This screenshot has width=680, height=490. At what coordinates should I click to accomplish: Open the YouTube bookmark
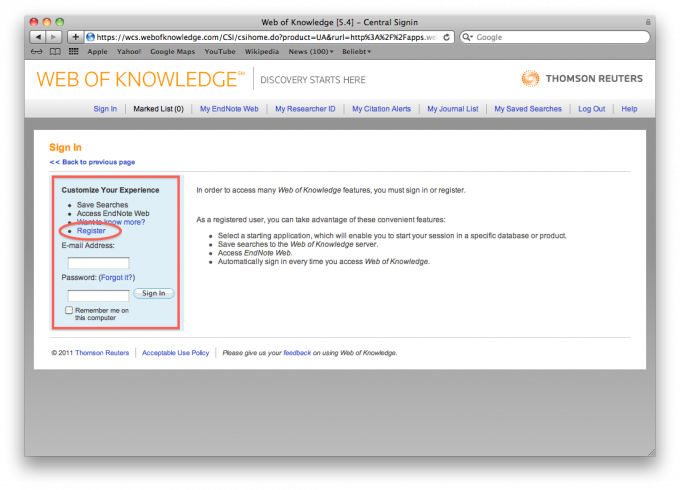click(x=220, y=52)
